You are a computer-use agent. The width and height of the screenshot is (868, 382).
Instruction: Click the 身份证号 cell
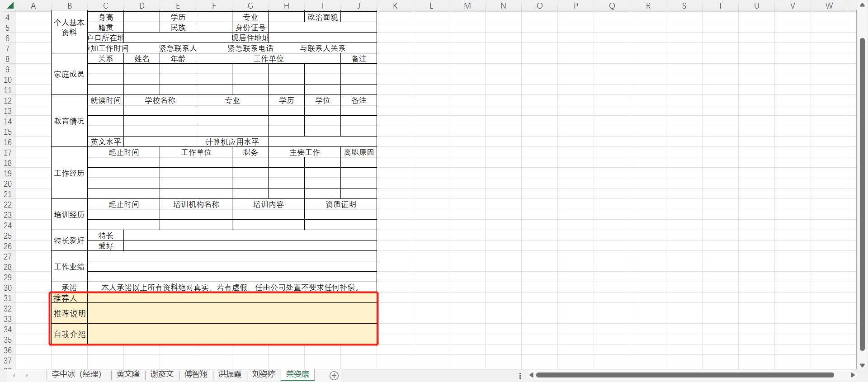[250, 28]
